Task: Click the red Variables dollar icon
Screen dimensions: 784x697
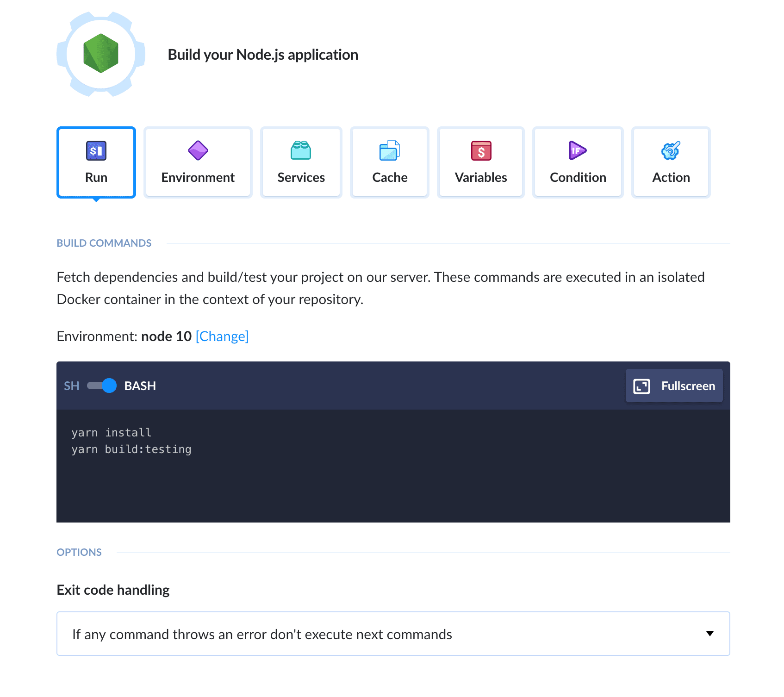Action: 481,151
